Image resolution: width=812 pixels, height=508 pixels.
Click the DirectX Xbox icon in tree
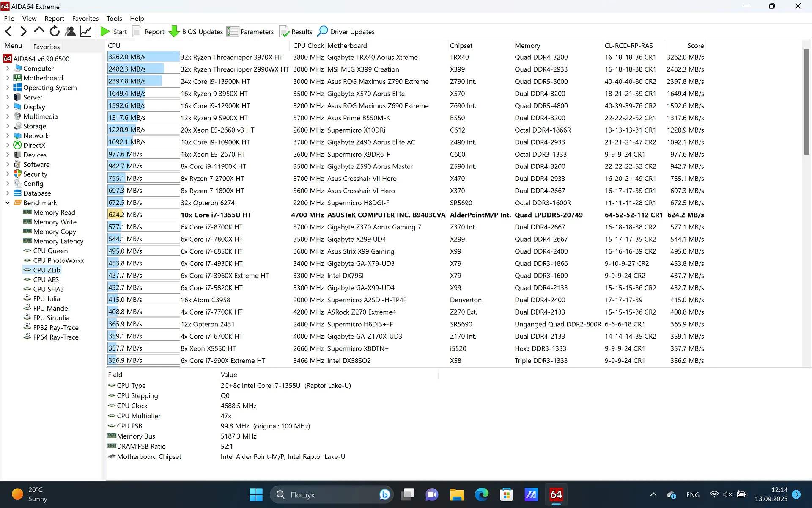tap(17, 145)
